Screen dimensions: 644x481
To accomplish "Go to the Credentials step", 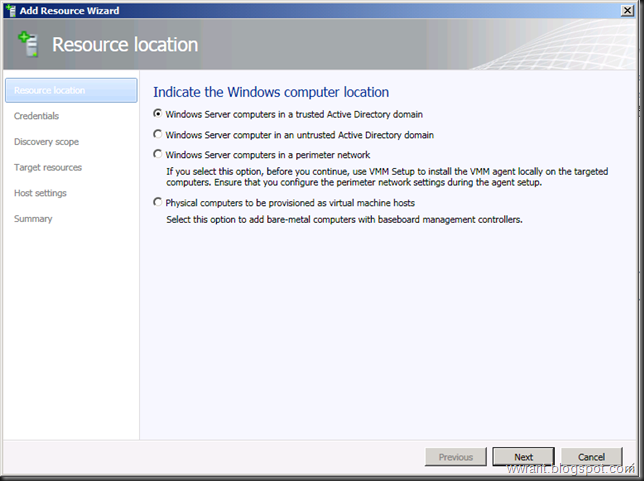I will 36,116.
